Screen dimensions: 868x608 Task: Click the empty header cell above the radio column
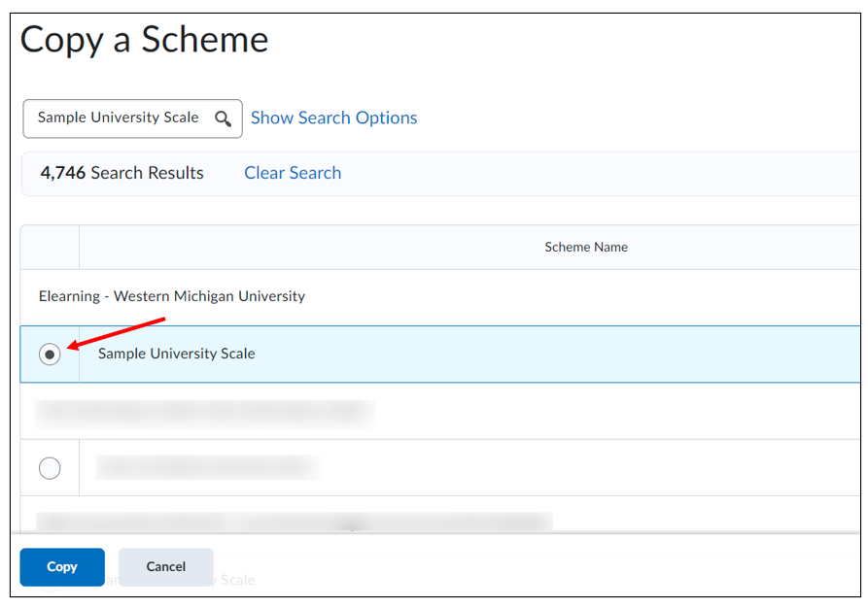pos(50,247)
